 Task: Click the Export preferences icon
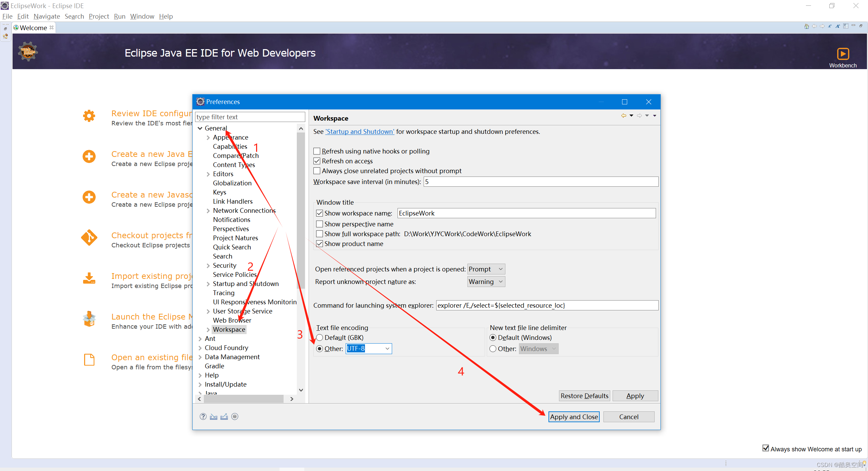224,416
